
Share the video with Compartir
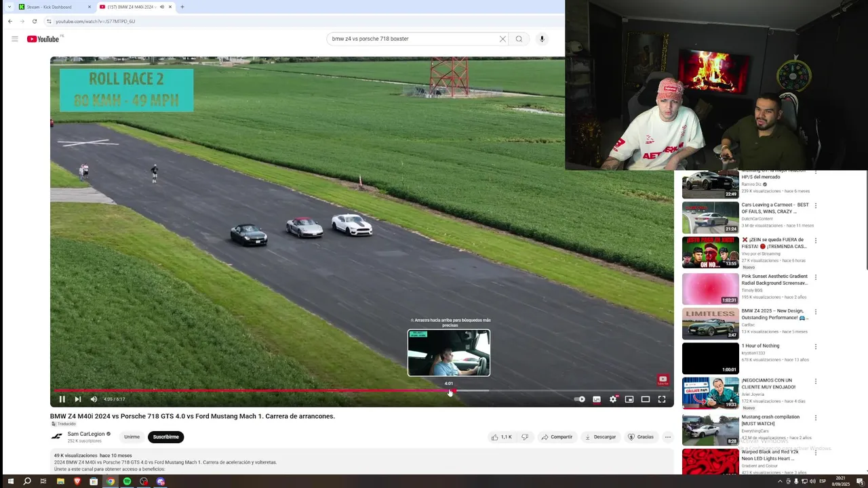(x=557, y=437)
